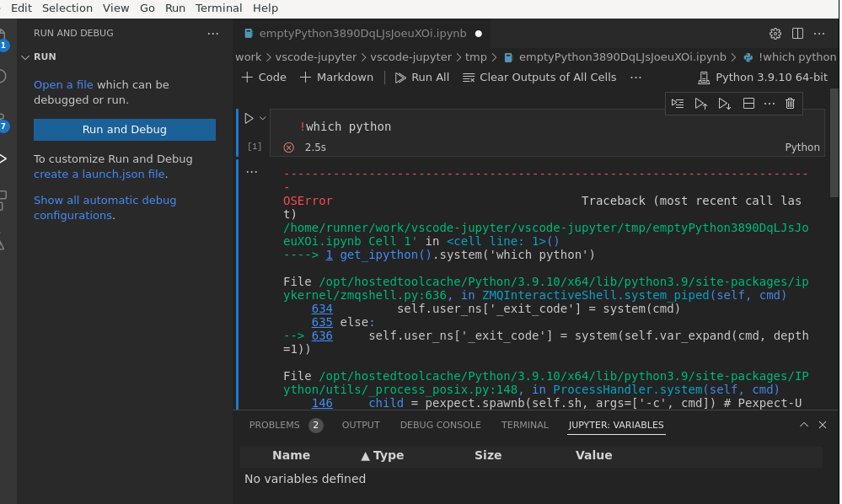
Task: Open RUN AND DEBUG panel ellipsis menu
Action: tap(213, 33)
